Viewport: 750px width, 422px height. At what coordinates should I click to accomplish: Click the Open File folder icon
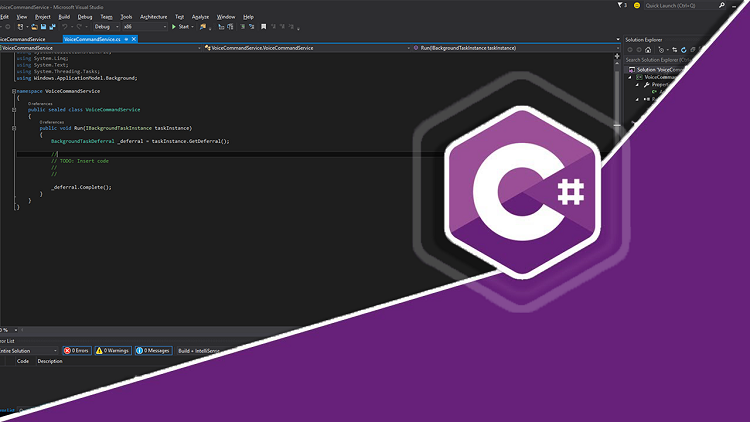pyautogui.click(x=34, y=27)
